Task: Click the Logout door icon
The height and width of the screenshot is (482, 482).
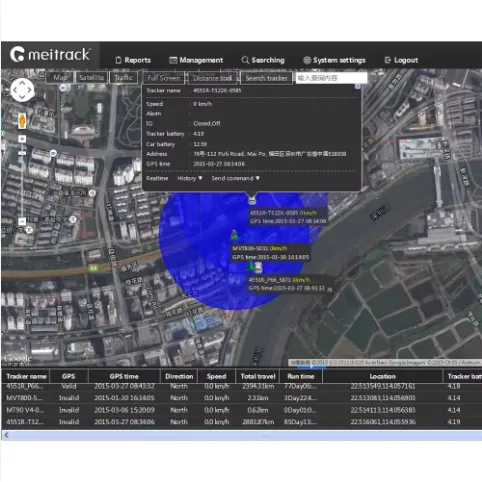Action: pos(388,60)
